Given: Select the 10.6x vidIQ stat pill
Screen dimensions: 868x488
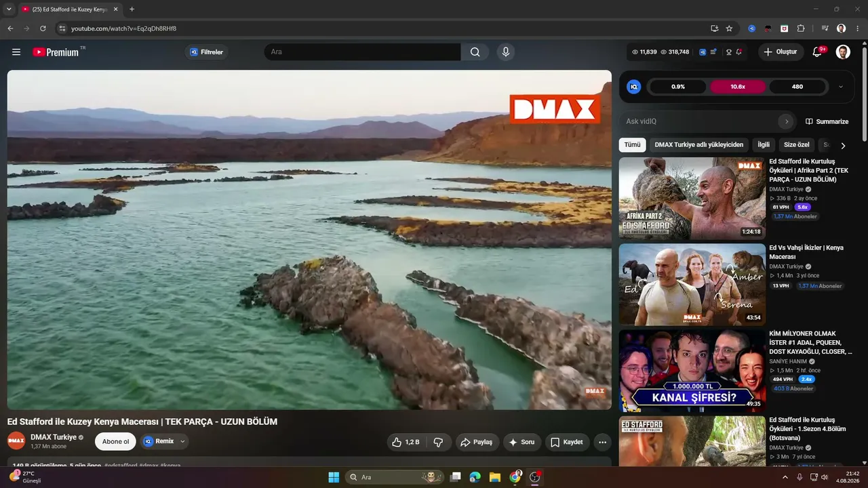Looking at the screenshot, I should (738, 87).
